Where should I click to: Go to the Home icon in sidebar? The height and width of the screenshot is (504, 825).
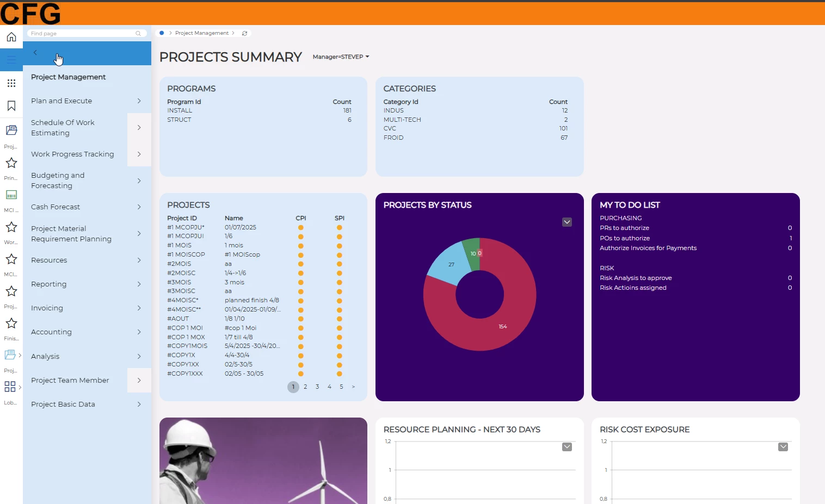point(11,37)
